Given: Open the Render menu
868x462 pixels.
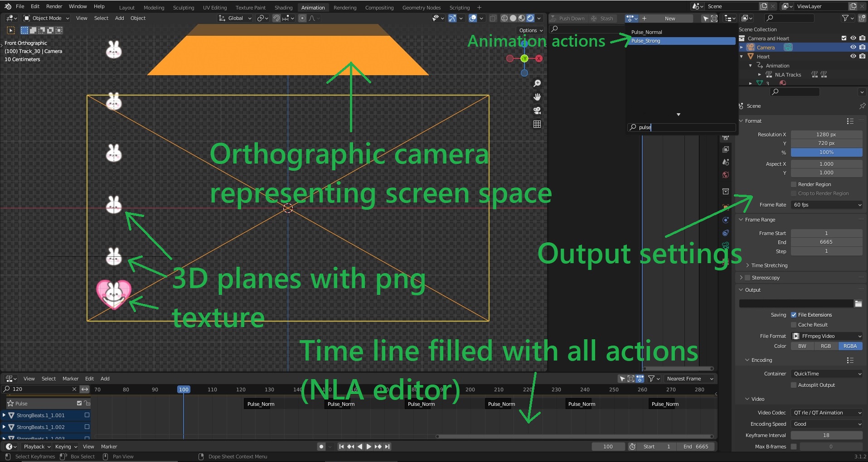Looking at the screenshot, I should (54, 6).
